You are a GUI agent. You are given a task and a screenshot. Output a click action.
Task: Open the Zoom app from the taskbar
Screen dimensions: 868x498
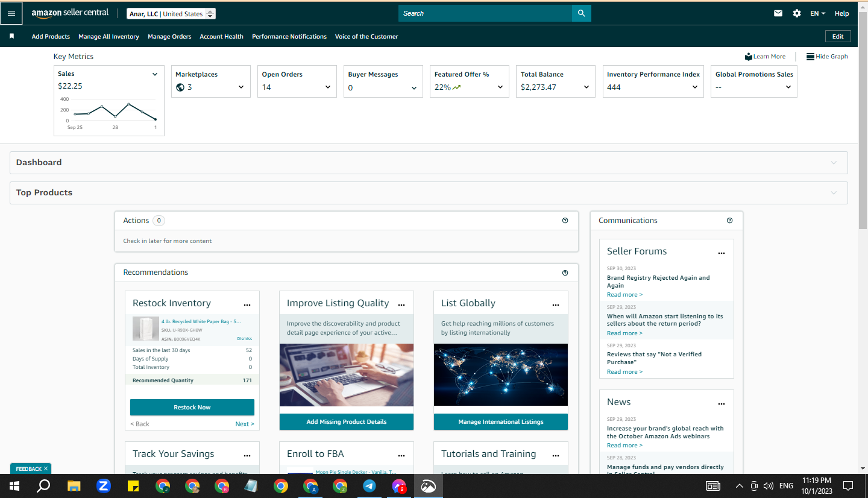point(103,486)
